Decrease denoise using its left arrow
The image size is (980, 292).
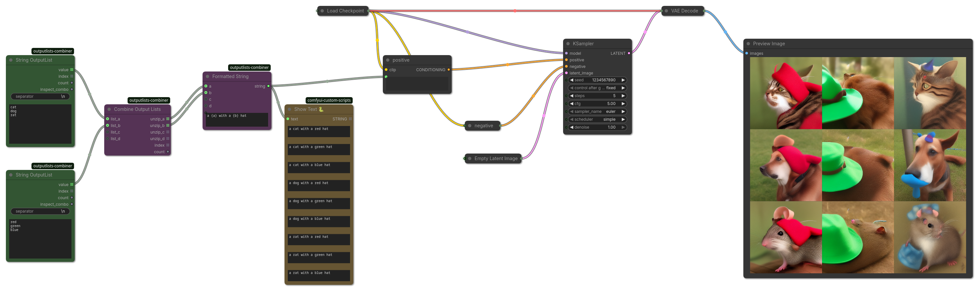571,128
